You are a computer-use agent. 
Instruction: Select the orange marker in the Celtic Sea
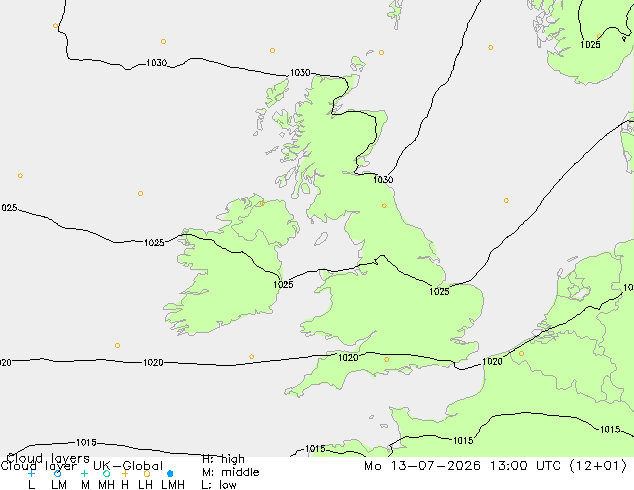point(251,357)
